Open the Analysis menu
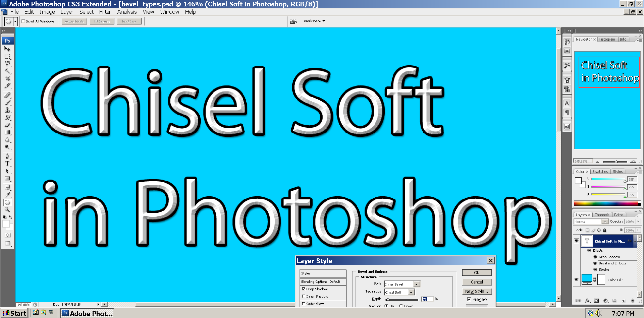The width and height of the screenshot is (644, 318). click(x=127, y=12)
